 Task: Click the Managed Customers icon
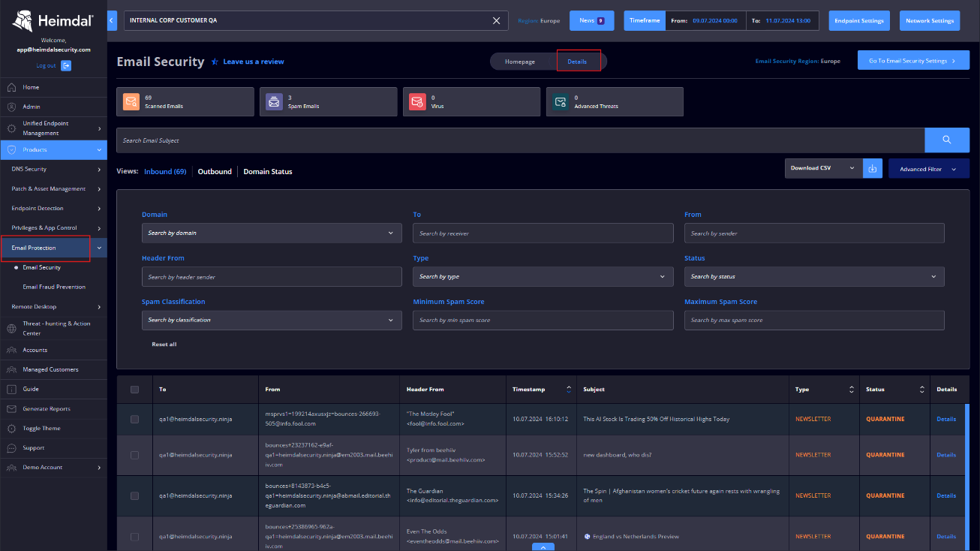[x=11, y=369]
